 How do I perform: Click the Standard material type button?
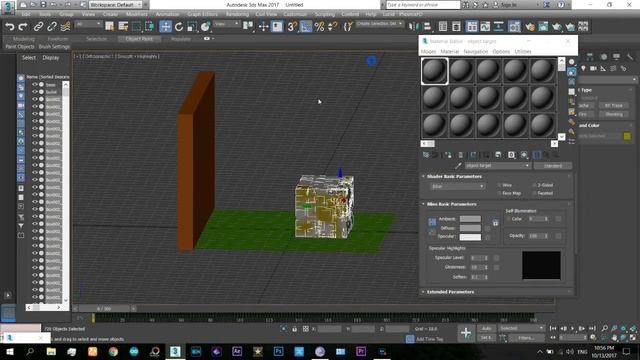[x=553, y=166]
